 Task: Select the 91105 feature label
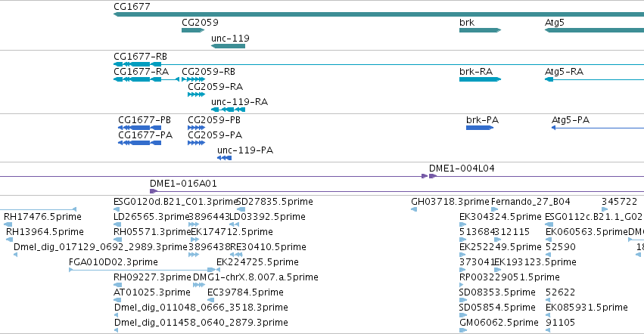pos(560,323)
